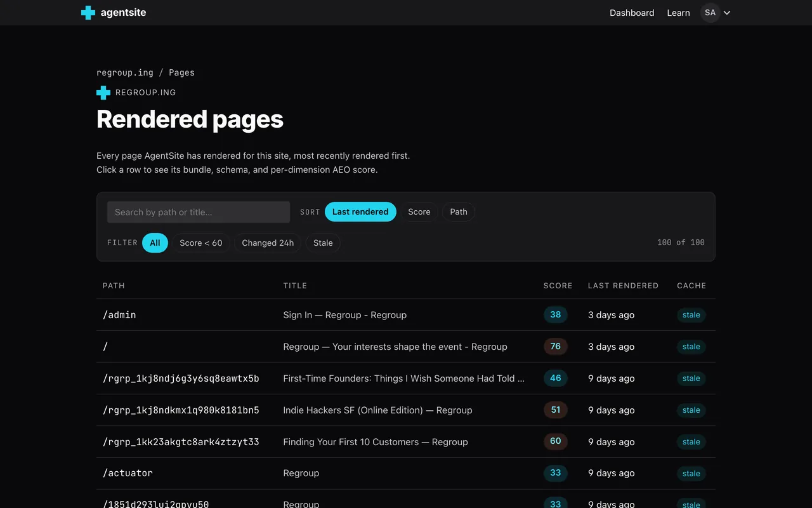Filter pages Changed 24h
The height and width of the screenshot is (508, 812).
[268, 243]
